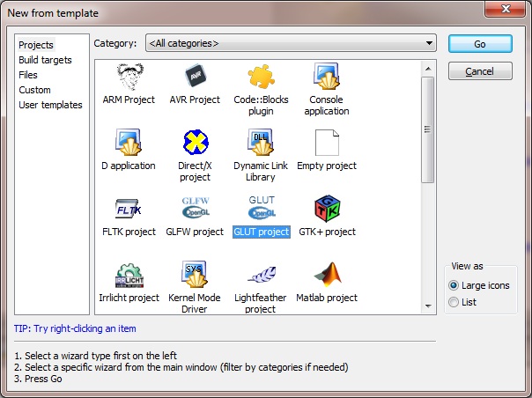The width and height of the screenshot is (532, 398).
Task: Click the 'Empty project' label text
Action: coord(327,166)
